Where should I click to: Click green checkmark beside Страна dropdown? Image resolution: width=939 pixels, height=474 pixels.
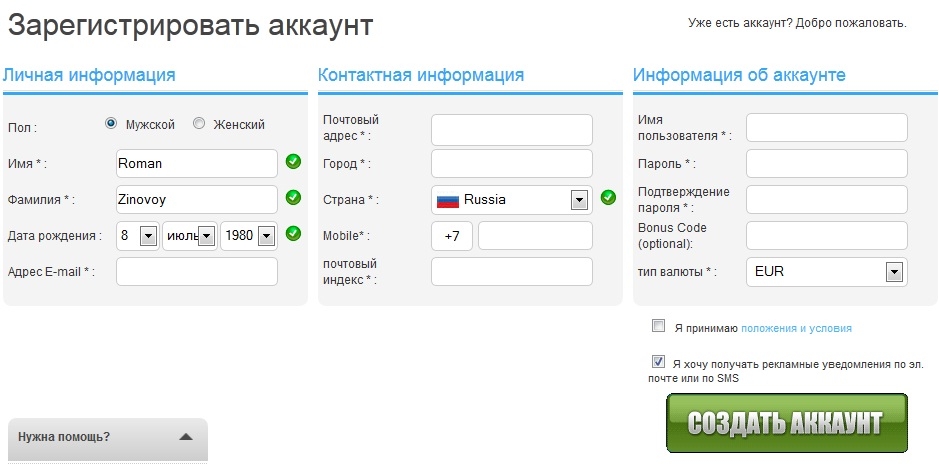pyautogui.click(x=608, y=197)
